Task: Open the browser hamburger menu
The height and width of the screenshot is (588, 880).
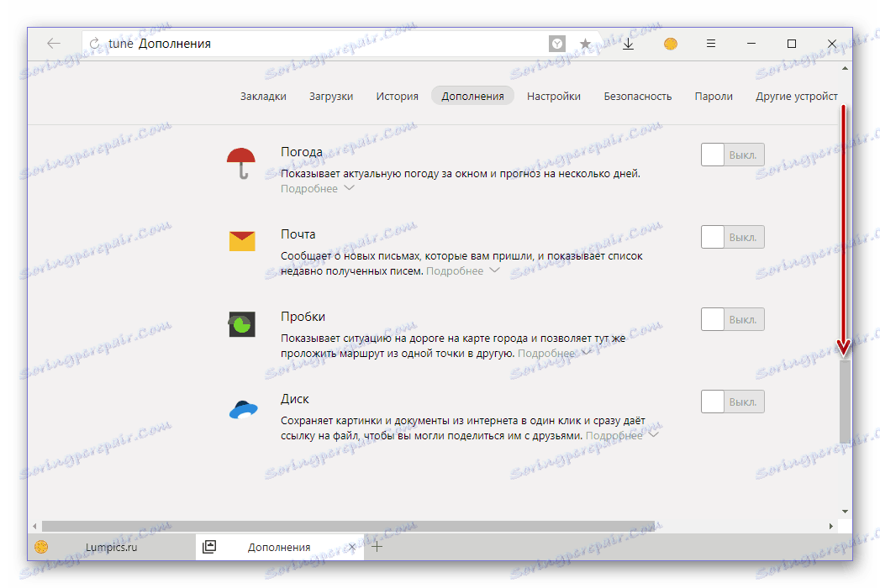Action: (710, 43)
